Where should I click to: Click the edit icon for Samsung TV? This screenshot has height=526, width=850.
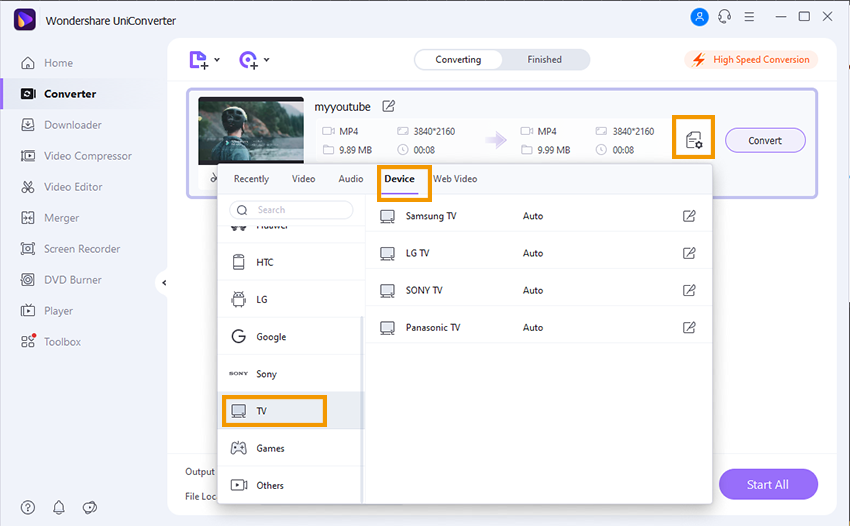click(x=689, y=216)
